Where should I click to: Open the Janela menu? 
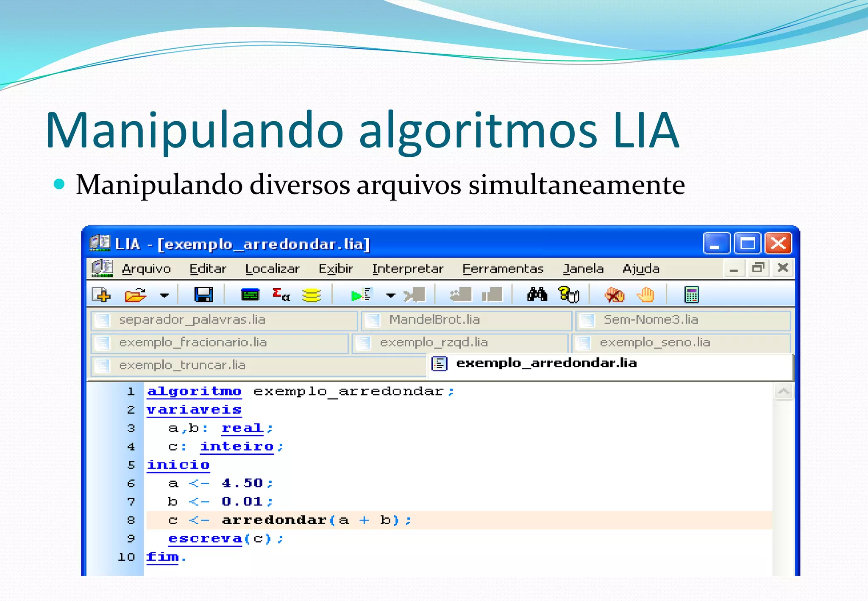[x=583, y=269]
